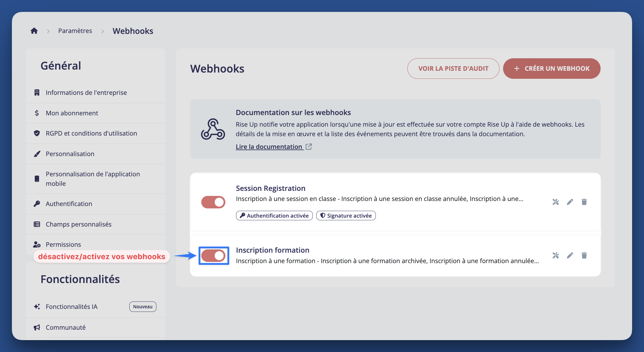Open Paramètres from the breadcrumb
Screen dimensions: 644x352
tap(75, 31)
